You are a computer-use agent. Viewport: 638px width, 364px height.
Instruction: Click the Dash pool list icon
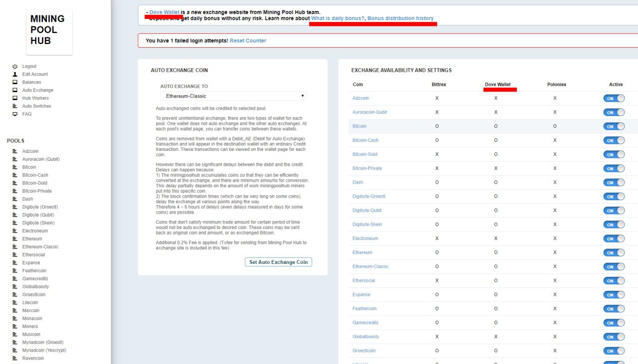[x=15, y=199]
